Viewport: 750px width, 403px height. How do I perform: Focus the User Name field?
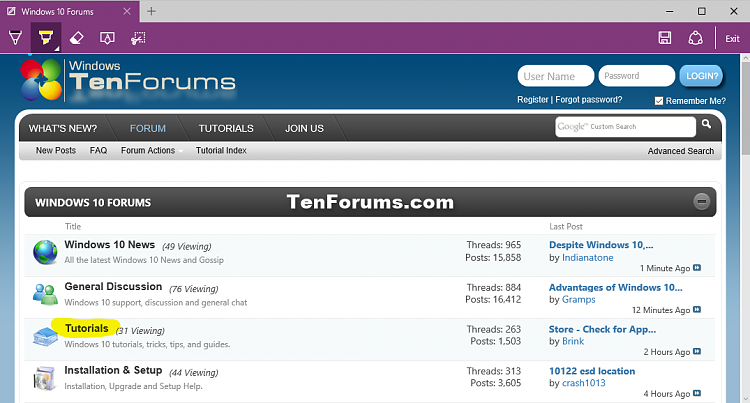[556, 76]
